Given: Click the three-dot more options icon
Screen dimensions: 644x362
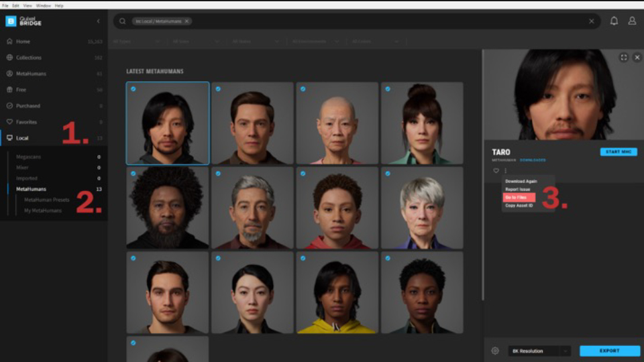Looking at the screenshot, I should point(506,171).
